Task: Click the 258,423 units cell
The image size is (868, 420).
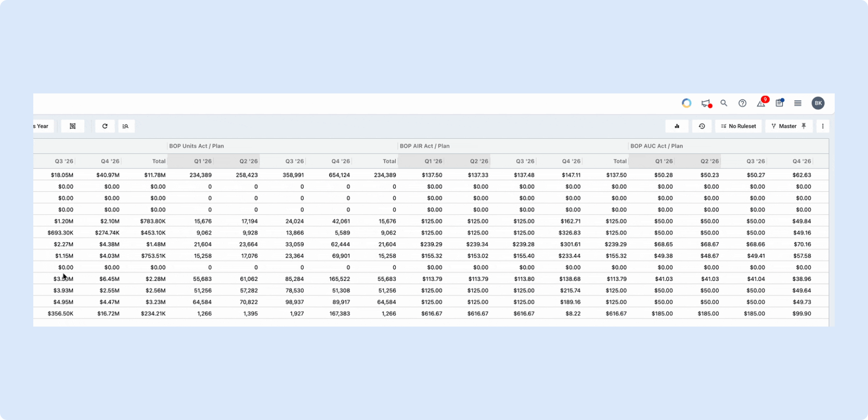Action: coord(247,175)
